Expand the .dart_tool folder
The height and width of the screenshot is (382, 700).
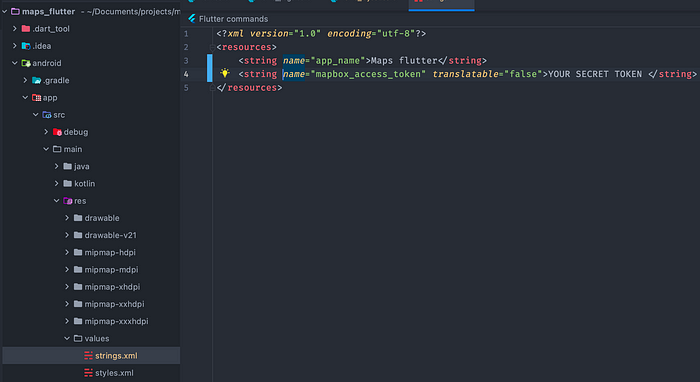tap(15, 29)
